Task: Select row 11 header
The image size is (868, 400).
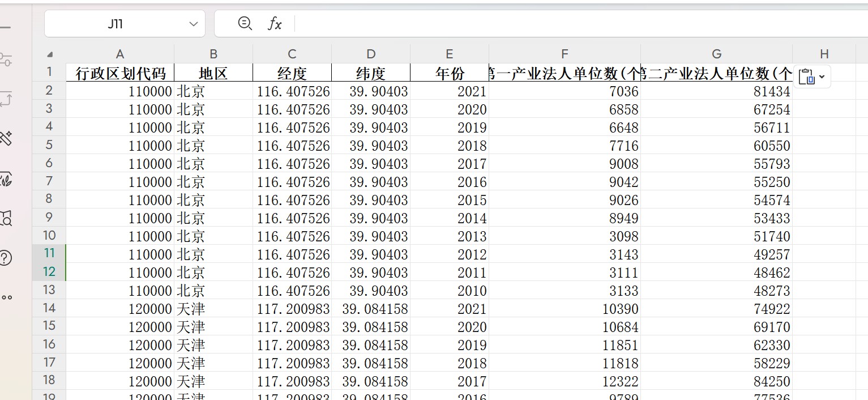Action: pos(49,253)
